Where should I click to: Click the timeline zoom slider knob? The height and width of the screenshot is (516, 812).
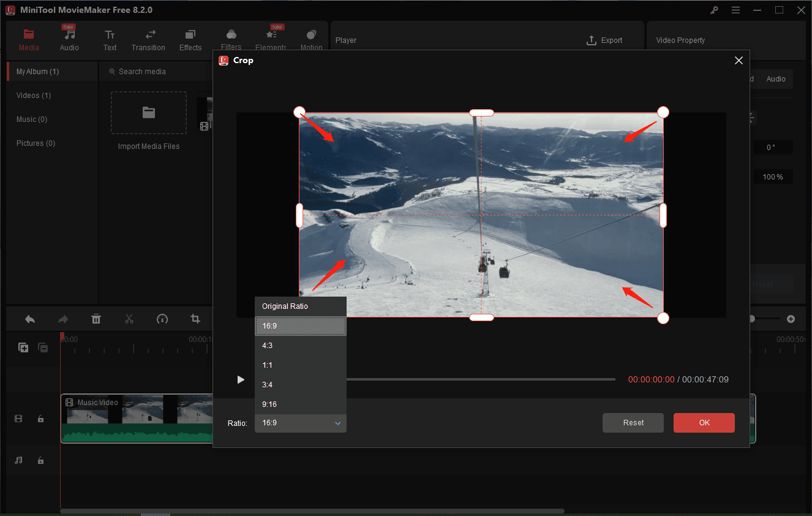(x=751, y=319)
